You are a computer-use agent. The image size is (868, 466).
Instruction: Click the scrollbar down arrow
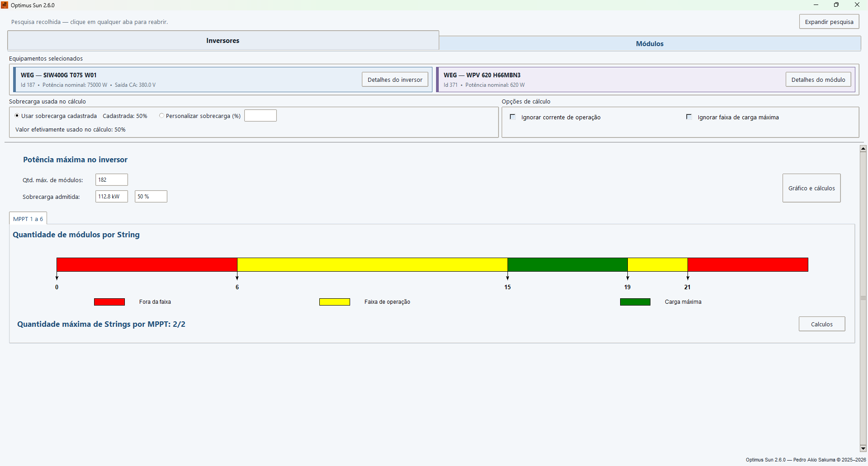tap(863, 448)
